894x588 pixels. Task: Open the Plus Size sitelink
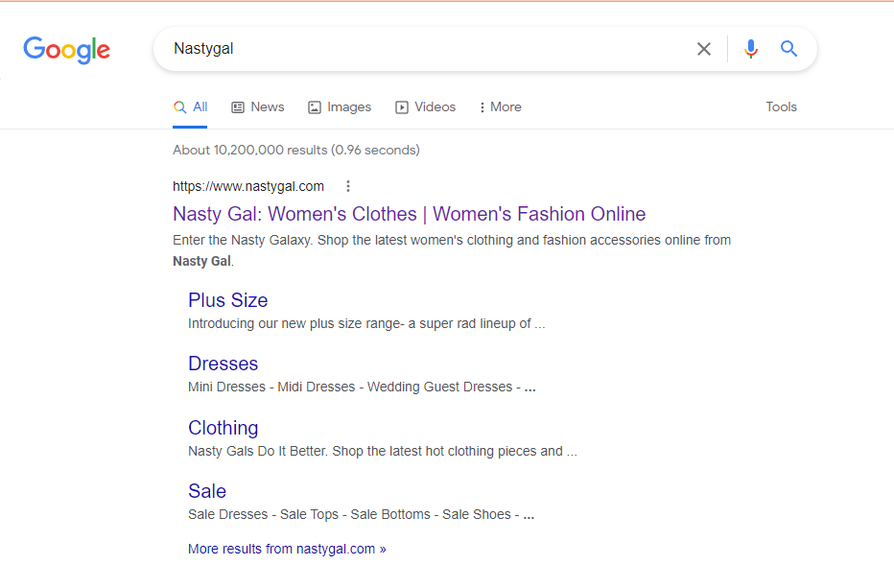tap(227, 300)
